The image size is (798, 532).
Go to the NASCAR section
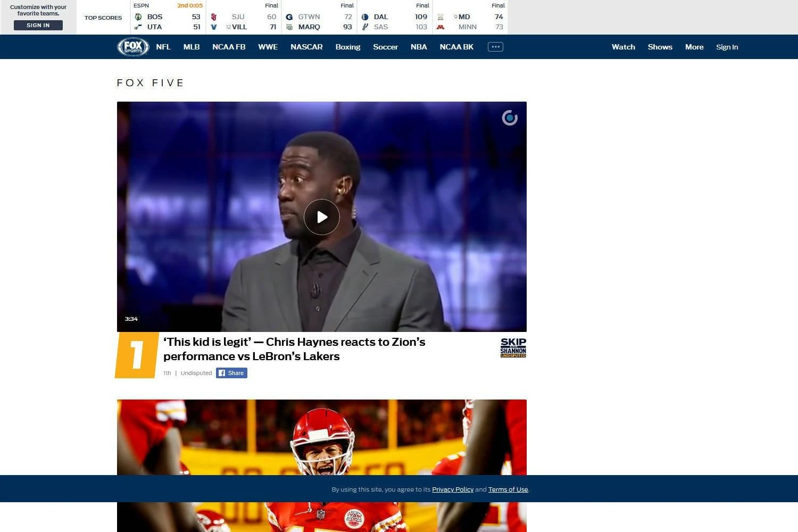click(306, 47)
